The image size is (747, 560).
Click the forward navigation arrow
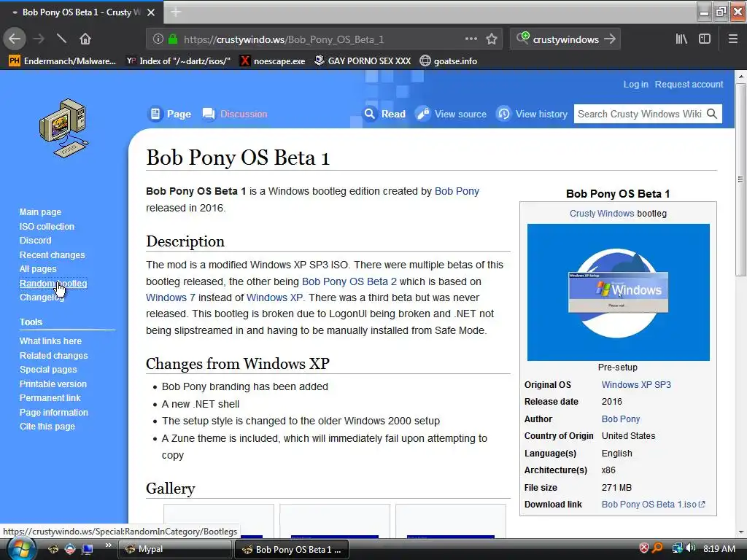[39, 39]
